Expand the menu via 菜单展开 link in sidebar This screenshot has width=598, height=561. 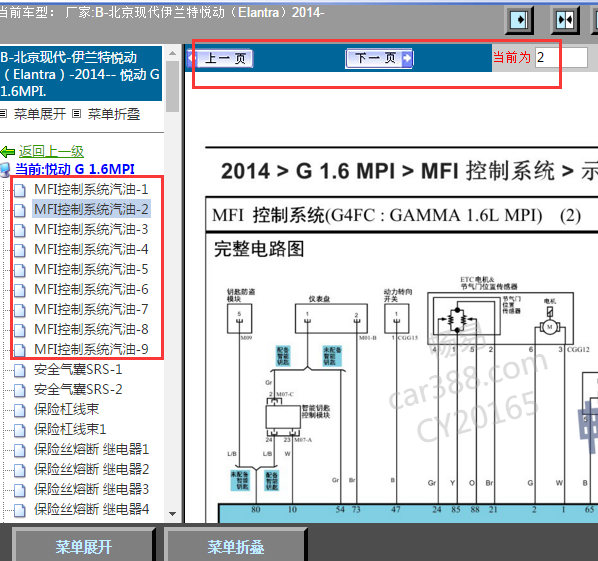pyautogui.click(x=40, y=114)
